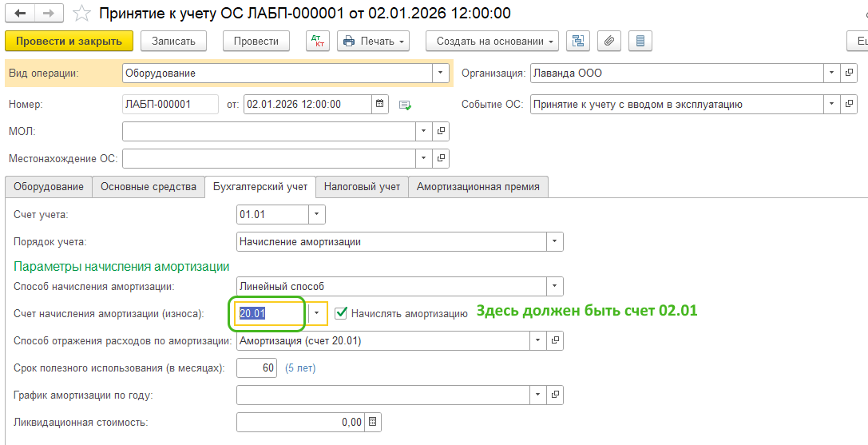The height and width of the screenshot is (445, 868).
Task: Show Дт/Кт accounting entries icon
Action: [317, 41]
